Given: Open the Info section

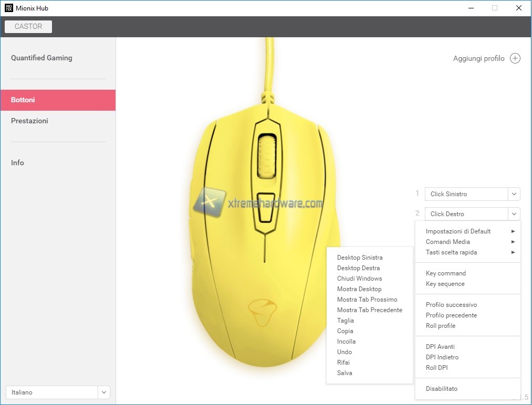Looking at the screenshot, I should coord(17,163).
